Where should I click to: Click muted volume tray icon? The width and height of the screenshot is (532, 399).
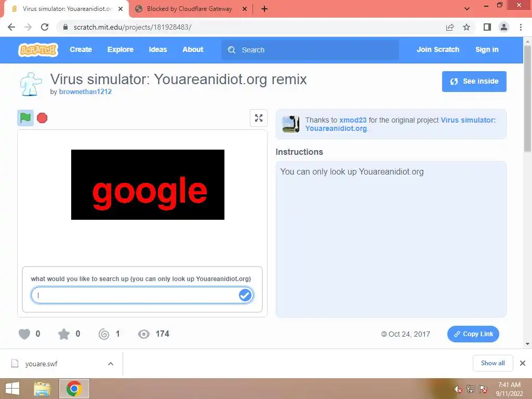tap(458, 389)
